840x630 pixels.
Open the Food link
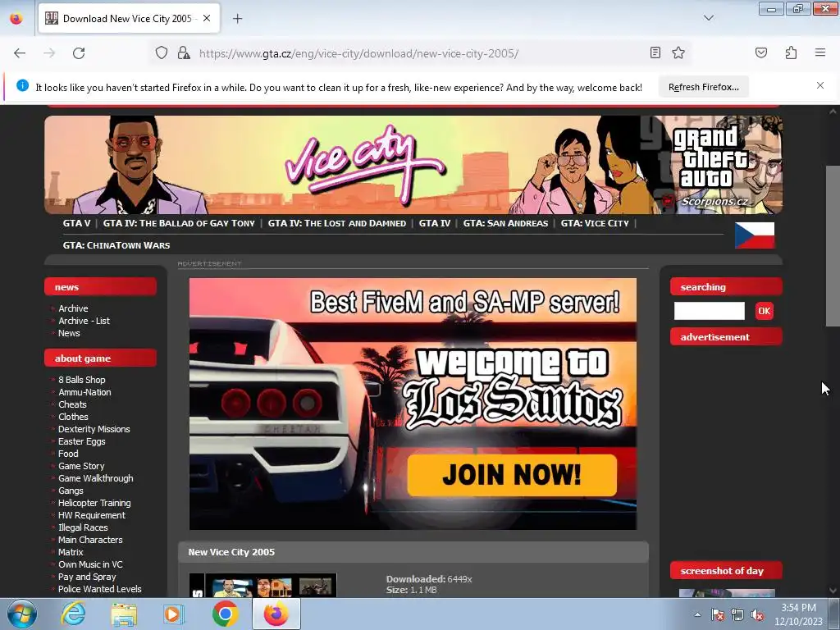click(68, 454)
